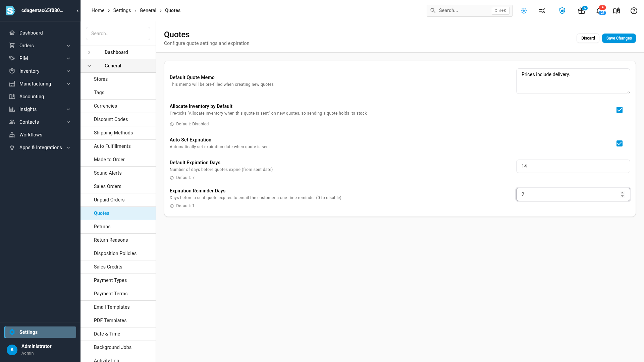Click Save Changes button

pyautogui.click(x=619, y=38)
